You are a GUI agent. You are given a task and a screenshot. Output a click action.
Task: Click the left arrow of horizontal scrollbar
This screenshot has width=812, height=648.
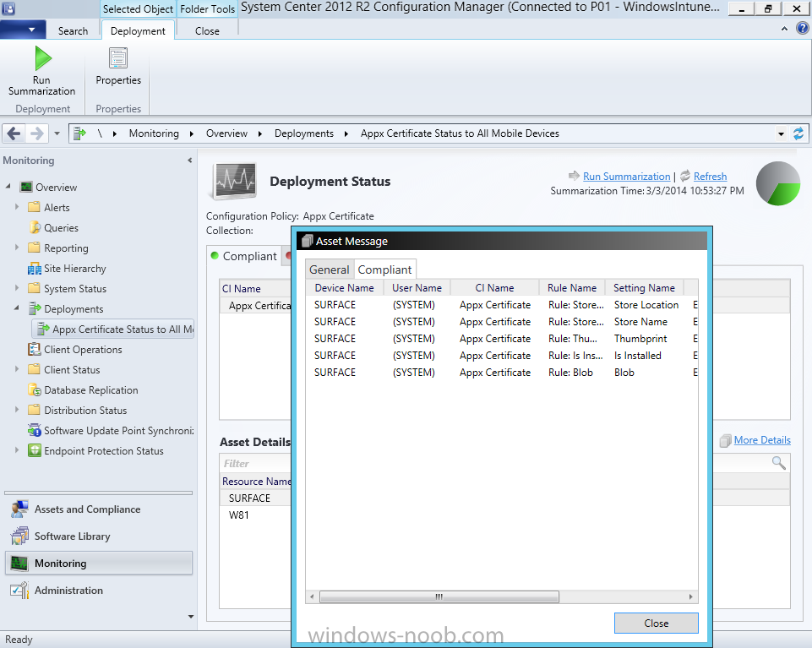point(312,596)
